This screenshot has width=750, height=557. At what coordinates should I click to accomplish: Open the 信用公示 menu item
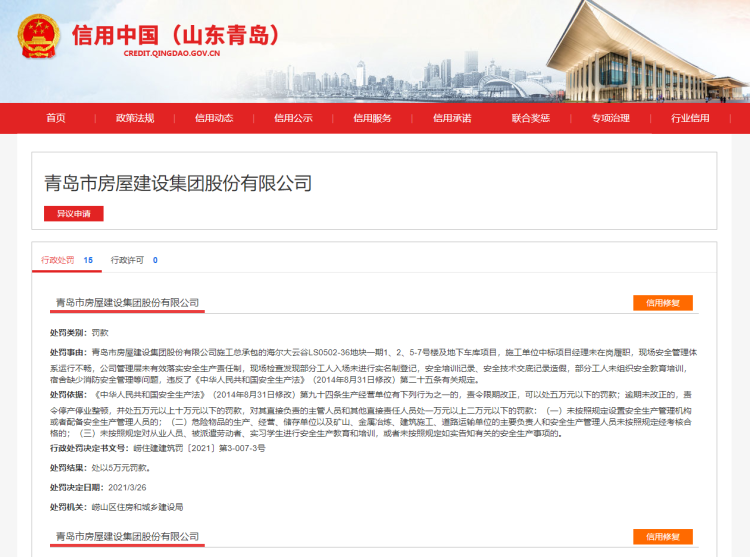point(293,118)
